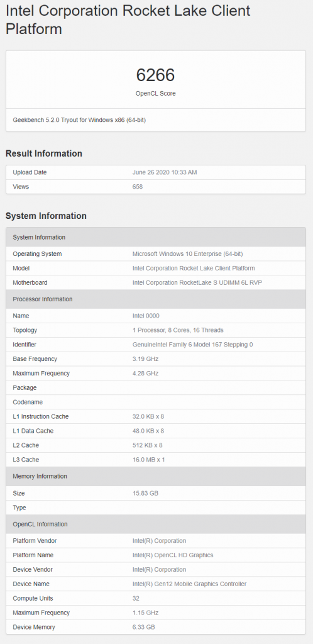This screenshot has width=313, height=644.
Task: Click the System Information section header row
Action: [x=155, y=237]
